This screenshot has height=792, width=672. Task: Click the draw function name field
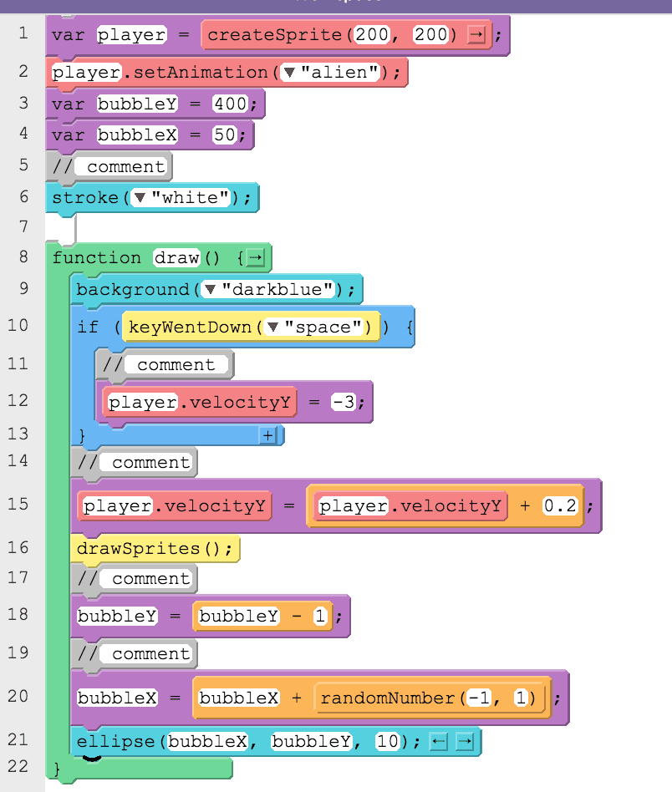pos(177,258)
